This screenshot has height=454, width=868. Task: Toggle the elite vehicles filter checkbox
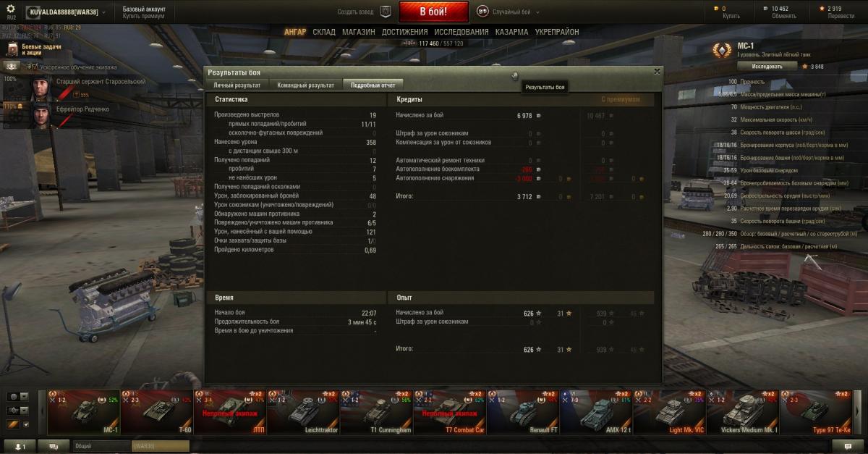click(x=27, y=424)
